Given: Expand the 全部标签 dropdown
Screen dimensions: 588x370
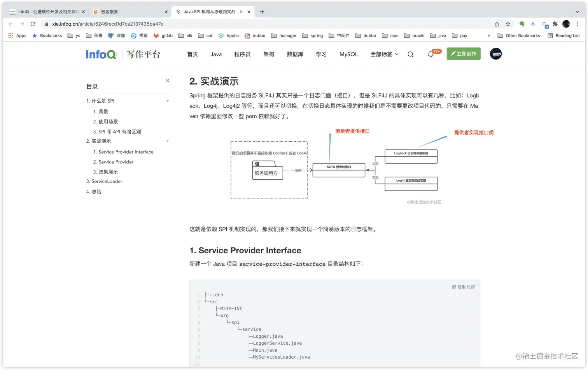Looking at the screenshot, I should coord(384,54).
